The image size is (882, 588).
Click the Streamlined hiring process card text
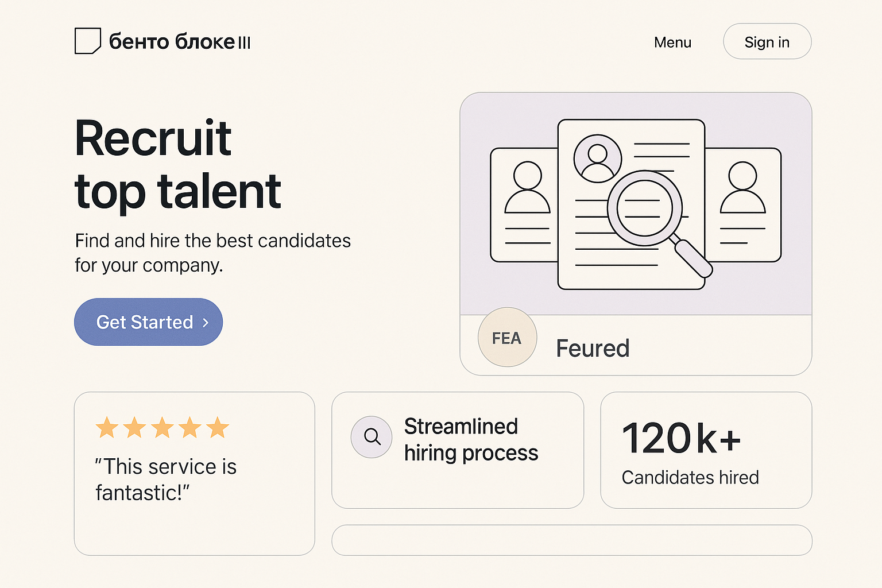click(x=471, y=440)
